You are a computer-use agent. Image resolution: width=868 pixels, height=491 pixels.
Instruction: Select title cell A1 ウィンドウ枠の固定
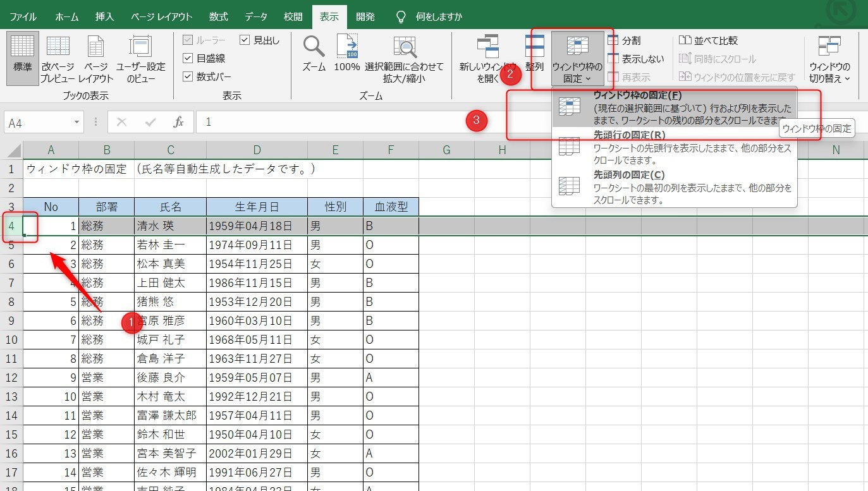click(51, 169)
